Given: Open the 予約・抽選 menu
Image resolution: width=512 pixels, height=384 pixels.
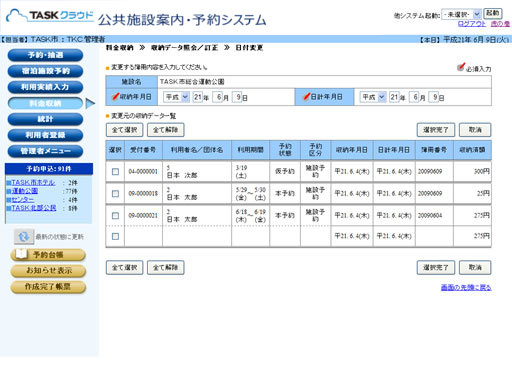Looking at the screenshot, I should pyautogui.click(x=45, y=55).
